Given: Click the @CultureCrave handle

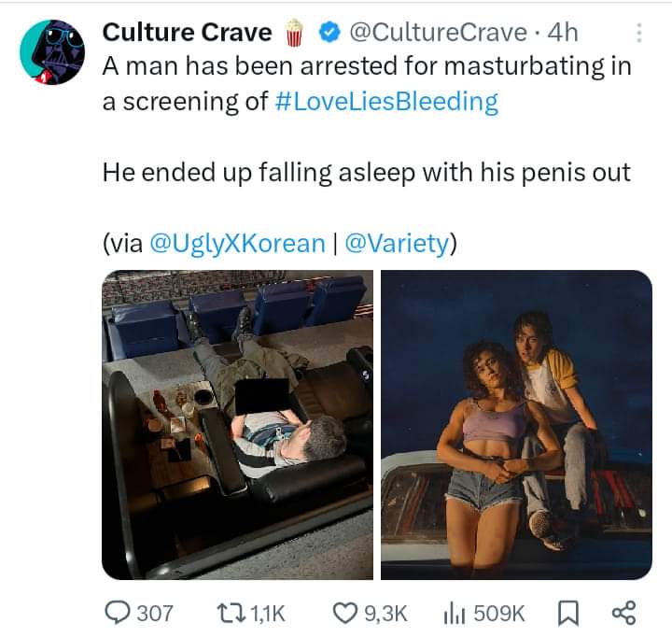Looking at the screenshot, I should click(x=437, y=33).
